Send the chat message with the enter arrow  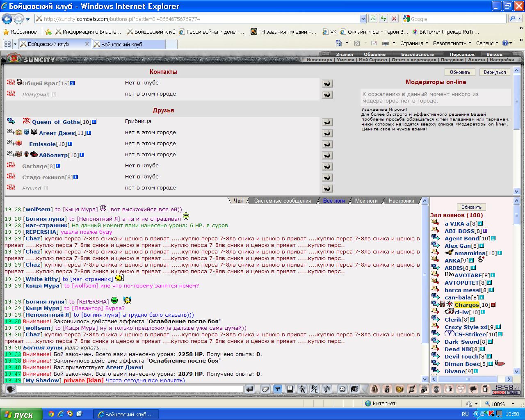coord(249,389)
